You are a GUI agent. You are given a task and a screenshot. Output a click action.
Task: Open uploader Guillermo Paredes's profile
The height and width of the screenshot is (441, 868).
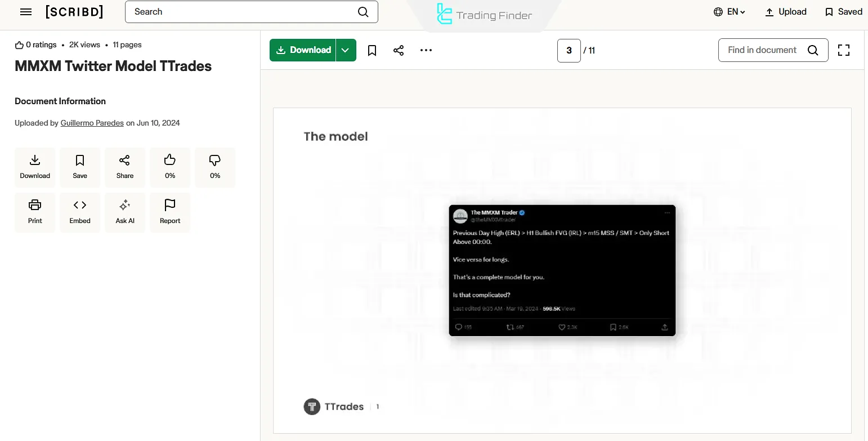point(92,123)
